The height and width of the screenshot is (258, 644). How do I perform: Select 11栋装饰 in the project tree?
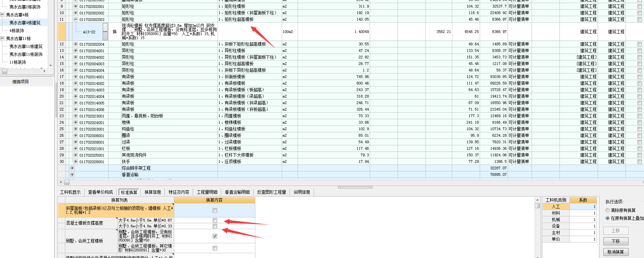(18, 62)
